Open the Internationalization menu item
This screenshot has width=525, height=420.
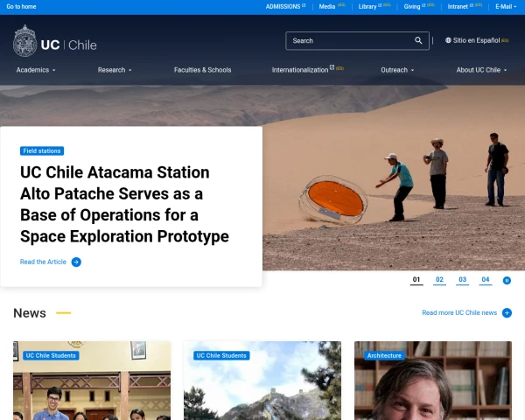click(300, 70)
